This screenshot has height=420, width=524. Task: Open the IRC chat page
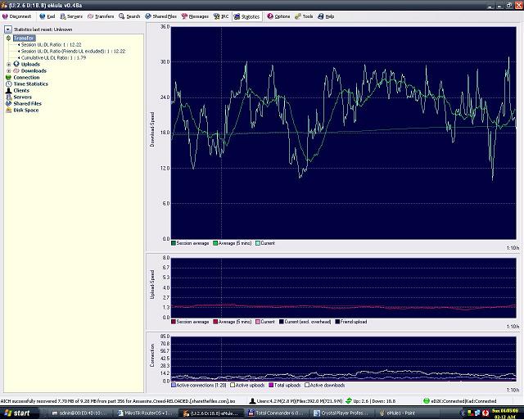pyautogui.click(x=223, y=16)
